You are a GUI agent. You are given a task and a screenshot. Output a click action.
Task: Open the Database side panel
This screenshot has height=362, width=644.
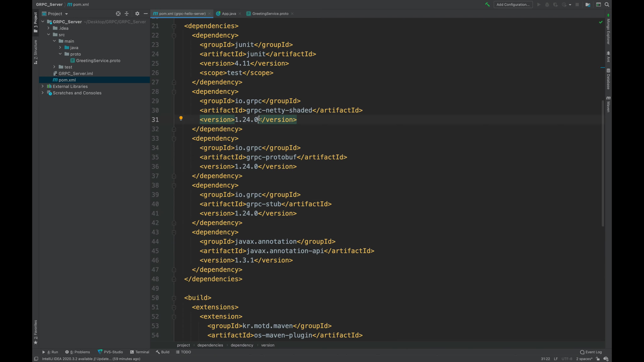[x=608, y=79]
